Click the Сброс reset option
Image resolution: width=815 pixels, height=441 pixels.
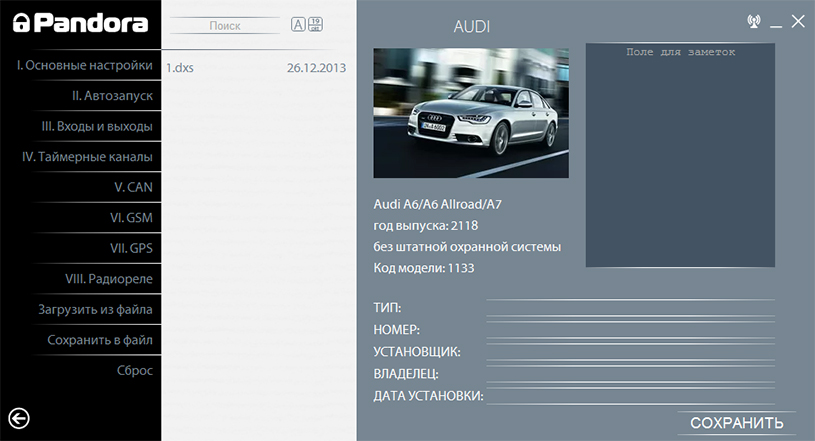135,370
